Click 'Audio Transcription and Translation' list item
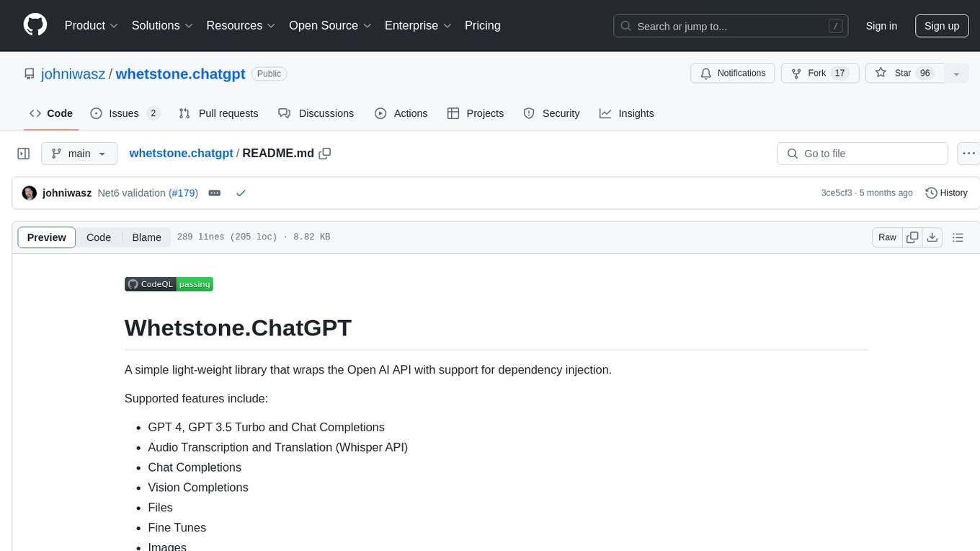This screenshot has width=980, height=551. pyautogui.click(x=278, y=447)
